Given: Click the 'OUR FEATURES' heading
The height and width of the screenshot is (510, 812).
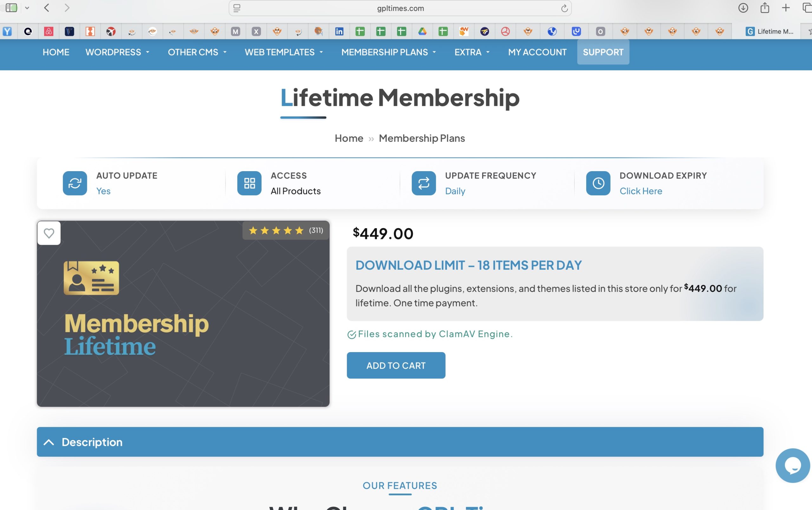Looking at the screenshot, I should pos(400,486).
